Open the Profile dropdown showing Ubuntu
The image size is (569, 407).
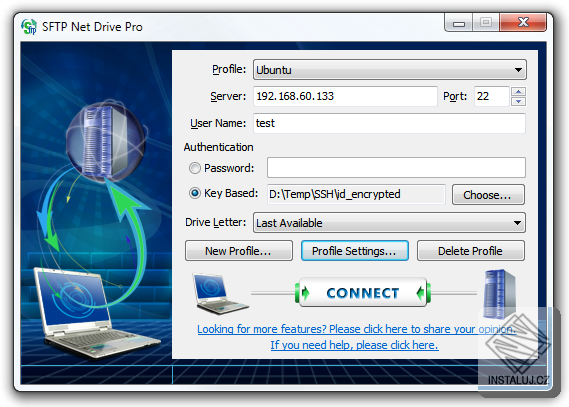(390, 70)
